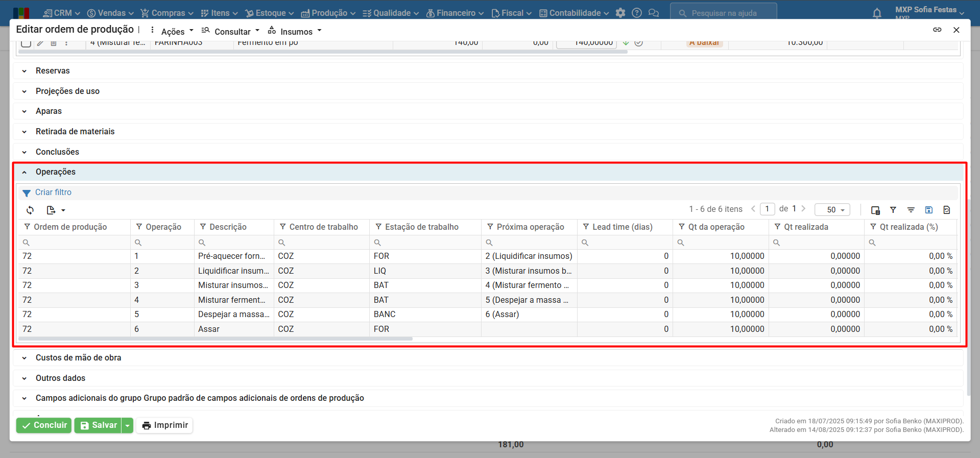Open the column chooser icon in operations grid
Screen dimensions: 980x458
pos(875,210)
